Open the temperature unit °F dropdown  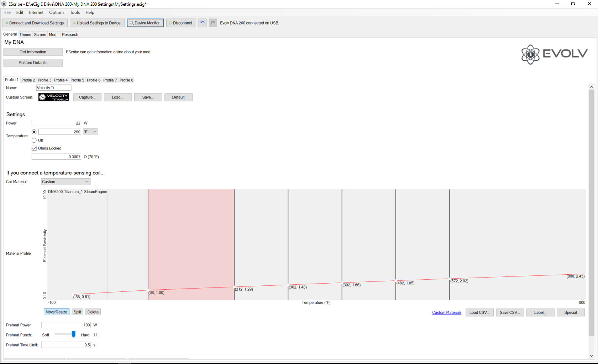coord(90,132)
